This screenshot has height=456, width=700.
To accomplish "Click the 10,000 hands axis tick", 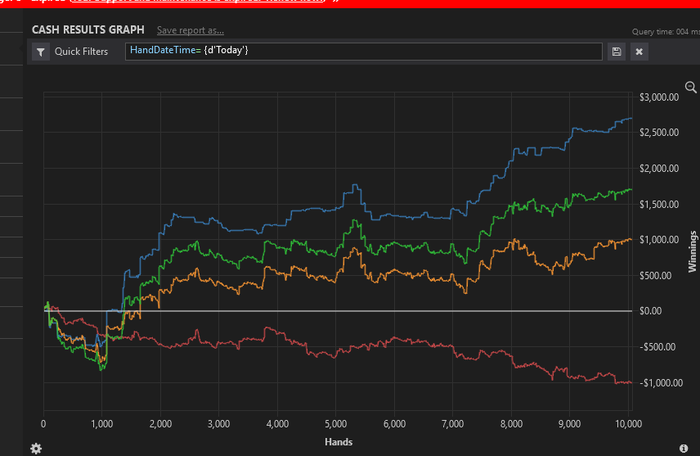I will click(629, 424).
